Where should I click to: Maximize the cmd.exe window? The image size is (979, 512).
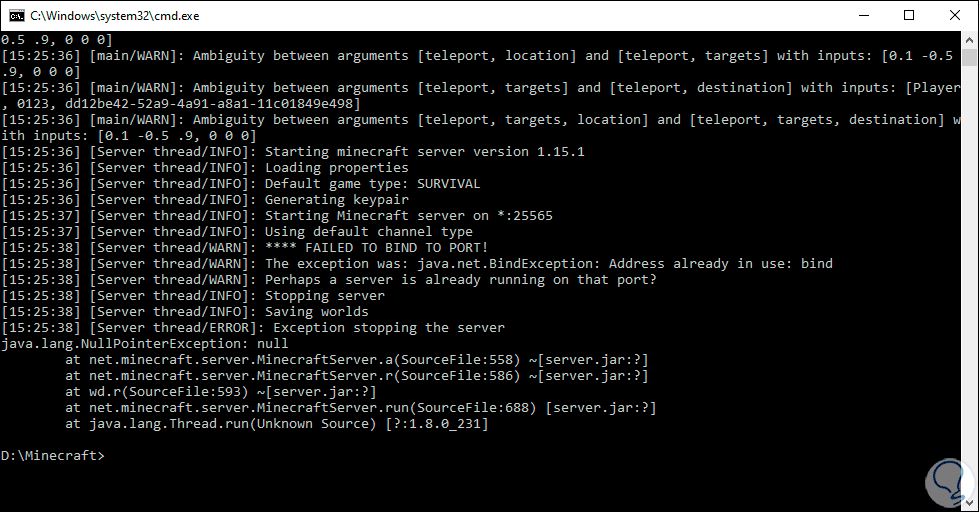tap(909, 15)
